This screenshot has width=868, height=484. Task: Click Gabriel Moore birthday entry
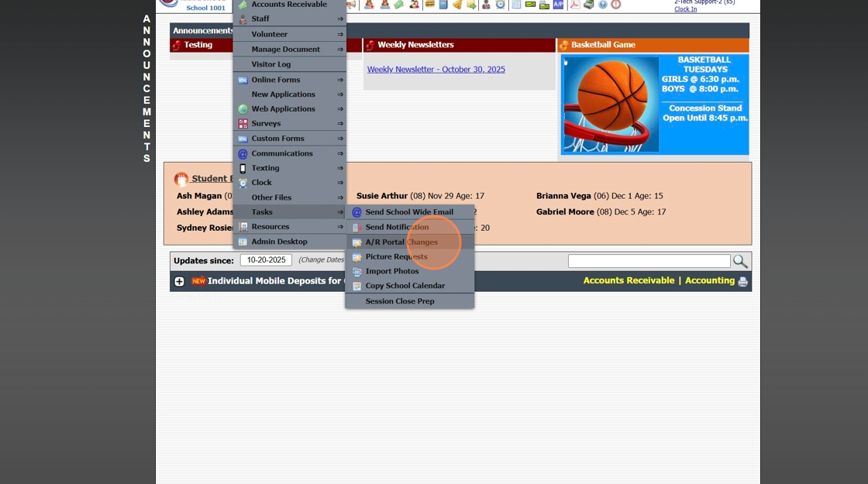tap(601, 212)
